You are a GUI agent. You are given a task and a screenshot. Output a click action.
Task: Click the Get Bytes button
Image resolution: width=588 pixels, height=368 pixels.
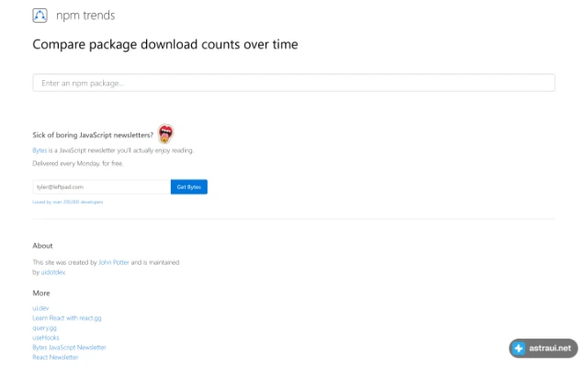pos(189,187)
